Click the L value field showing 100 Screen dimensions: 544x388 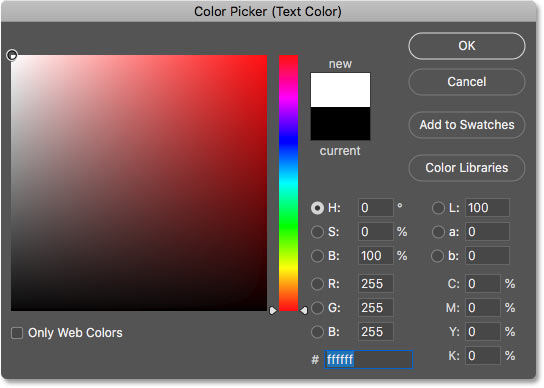[x=487, y=208]
